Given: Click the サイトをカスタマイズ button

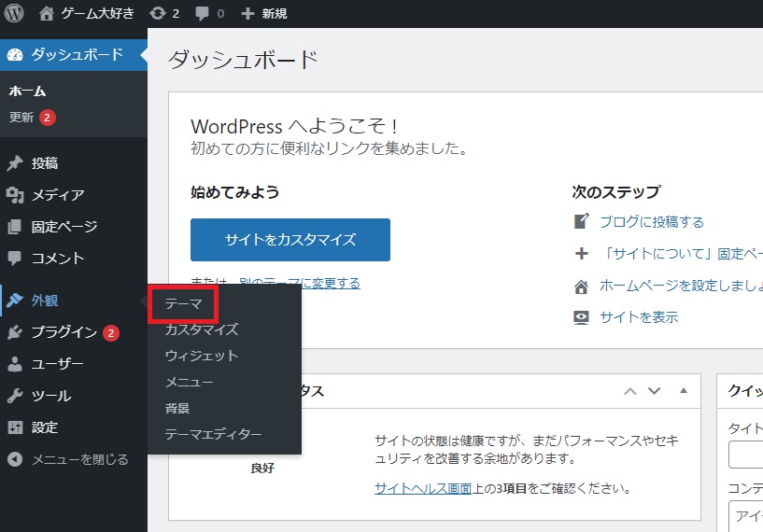Looking at the screenshot, I should (x=290, y=240).
